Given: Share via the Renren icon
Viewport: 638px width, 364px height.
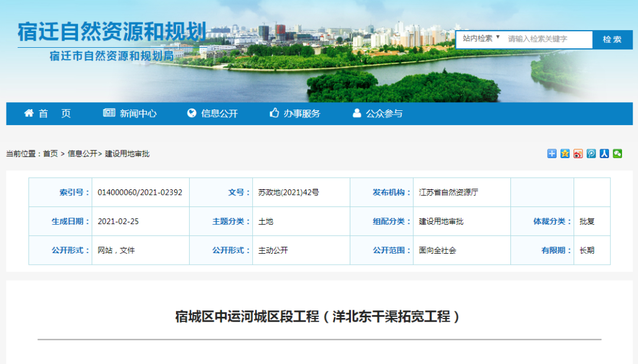Looking at the screenshot, I should click(604, 153).
